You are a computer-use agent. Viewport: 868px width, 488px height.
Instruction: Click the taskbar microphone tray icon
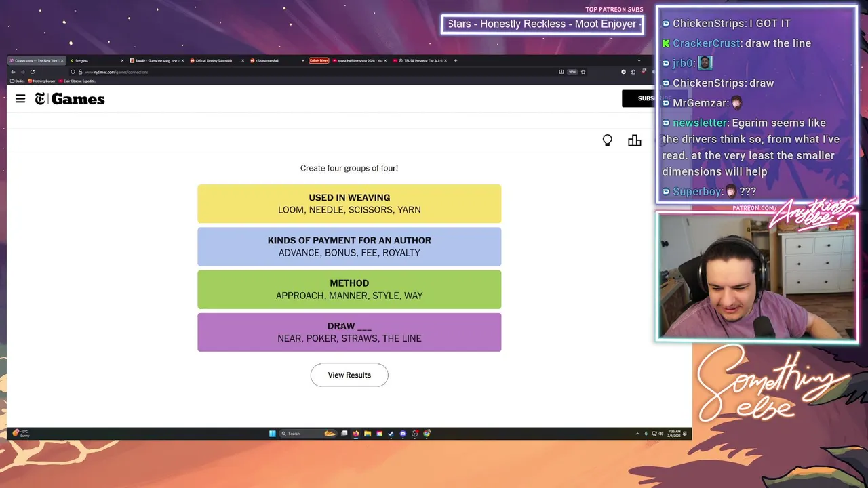pos(646,434)
